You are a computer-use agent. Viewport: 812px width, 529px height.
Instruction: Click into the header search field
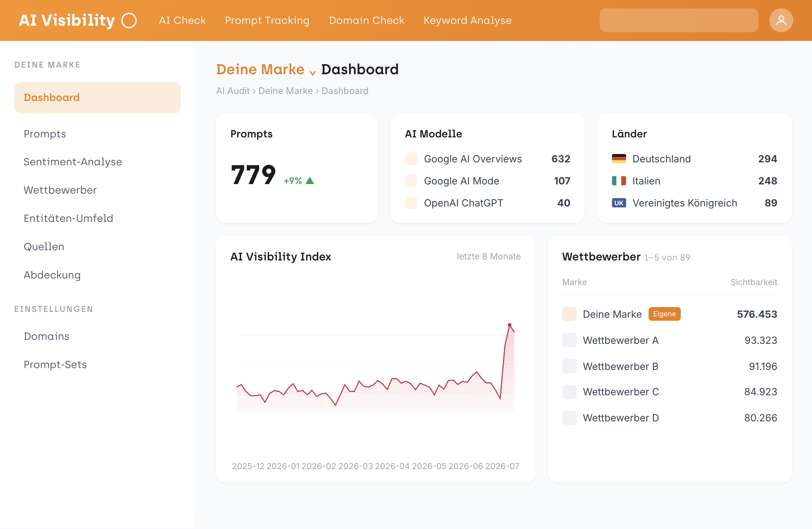678,20
